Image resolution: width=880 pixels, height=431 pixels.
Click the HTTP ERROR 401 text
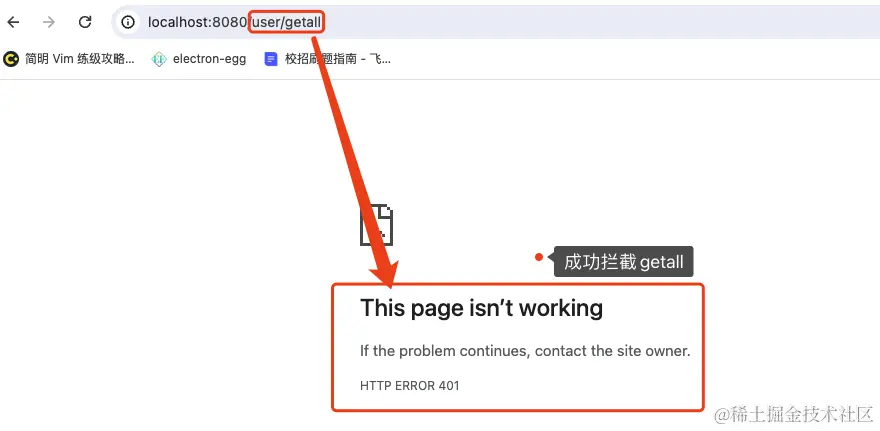coord(410,386)
